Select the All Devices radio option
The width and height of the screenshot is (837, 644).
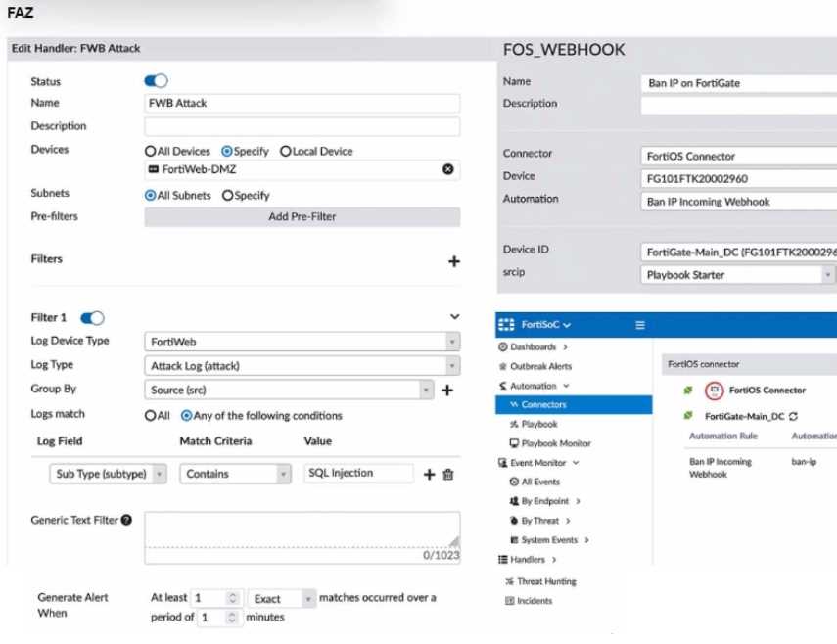(151, 152)
